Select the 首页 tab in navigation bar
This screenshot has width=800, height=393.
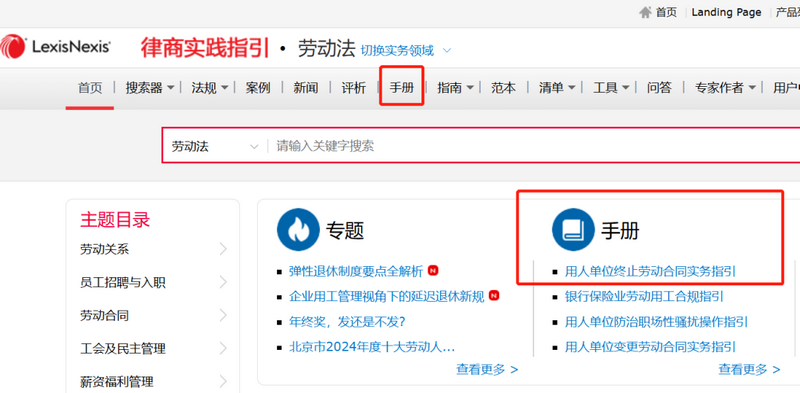point(90,88)
